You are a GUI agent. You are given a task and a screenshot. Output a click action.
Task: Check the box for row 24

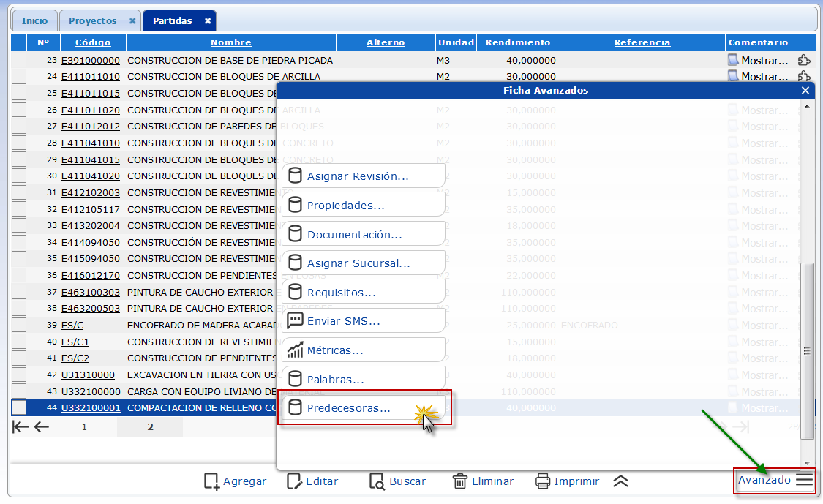[x=19, y=77]
